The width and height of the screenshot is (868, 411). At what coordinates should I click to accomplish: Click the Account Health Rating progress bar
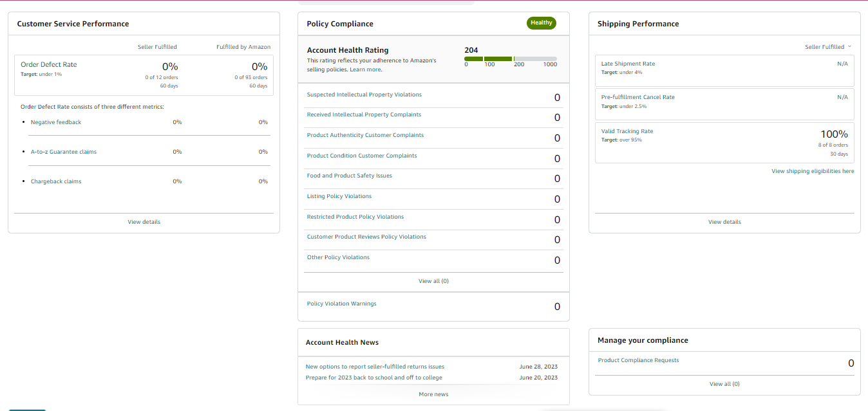click(x=511, y=59)
